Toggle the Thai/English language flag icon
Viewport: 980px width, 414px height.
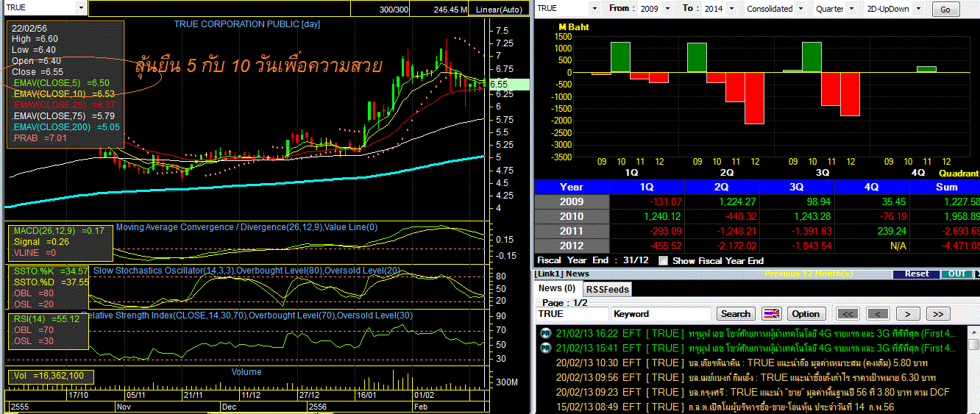(x=771, y=314)
